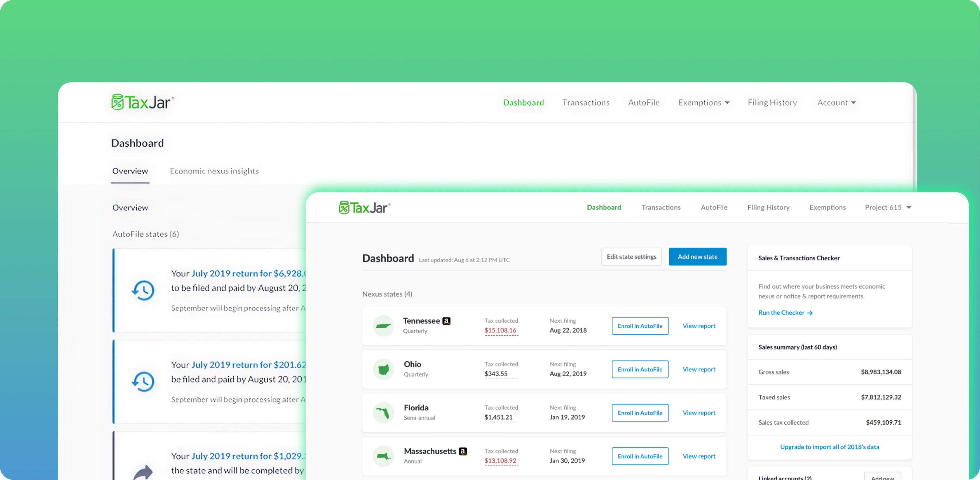The width and height of the screenshot is (980, 480).
Task: Enroll Ohio in AutoFile
Action: pos(640,369)
